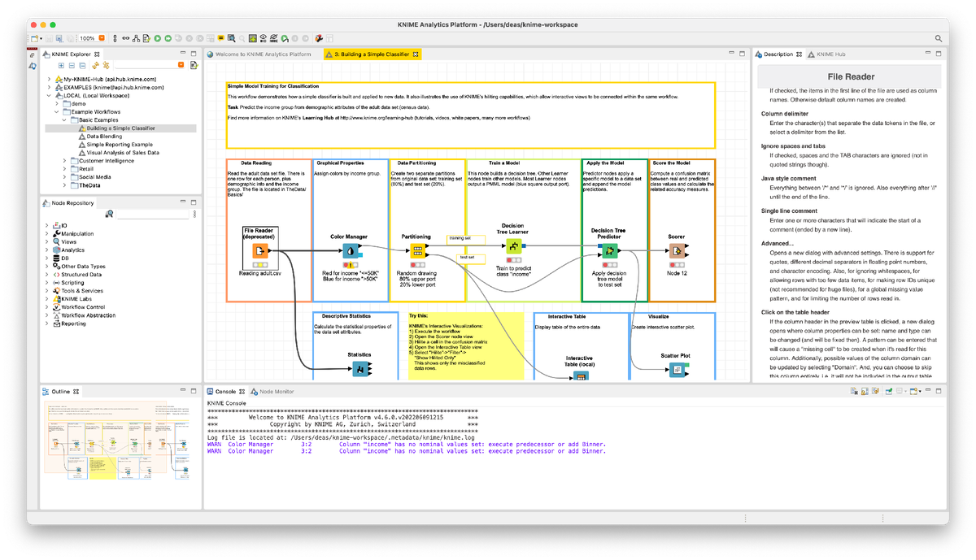
Task: Click the yellow highlight toolbar icon
Action: tap(220, 37)
